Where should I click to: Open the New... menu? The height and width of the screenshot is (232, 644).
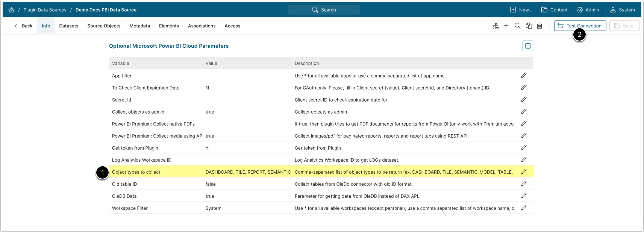521,10
